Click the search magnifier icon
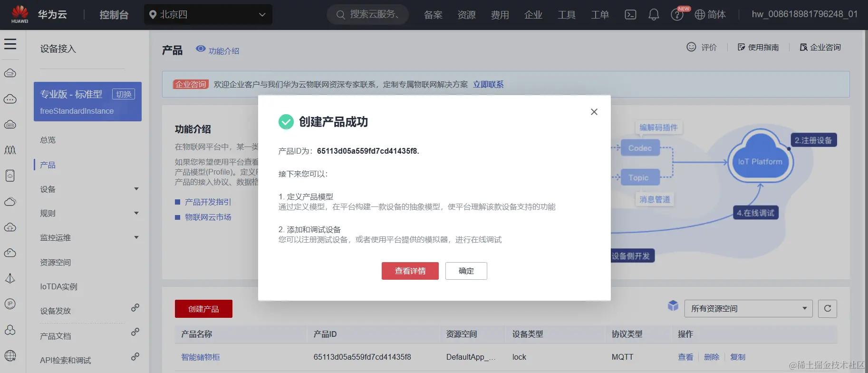Viewport: 868px width, 373px height. coord(340,15)
